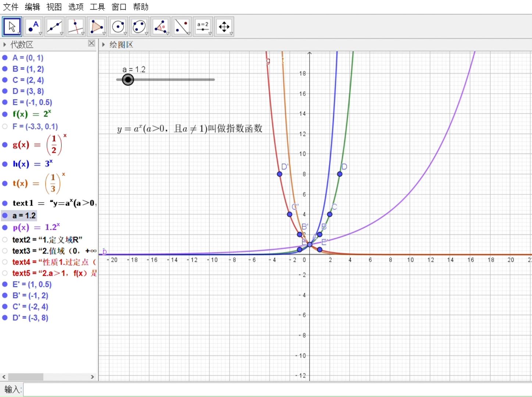Open the 帮助 menu

(140, 7)
